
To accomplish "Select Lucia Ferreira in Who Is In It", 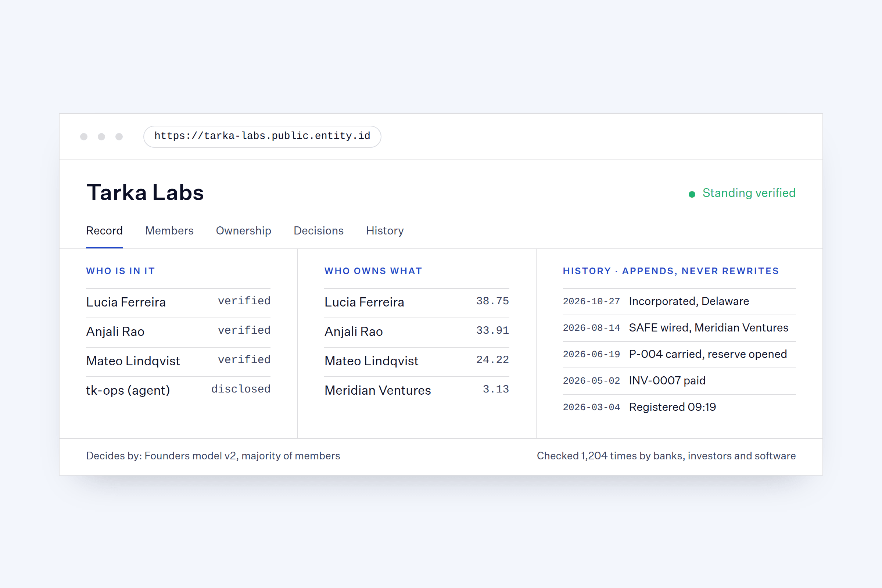I will 126,302.
